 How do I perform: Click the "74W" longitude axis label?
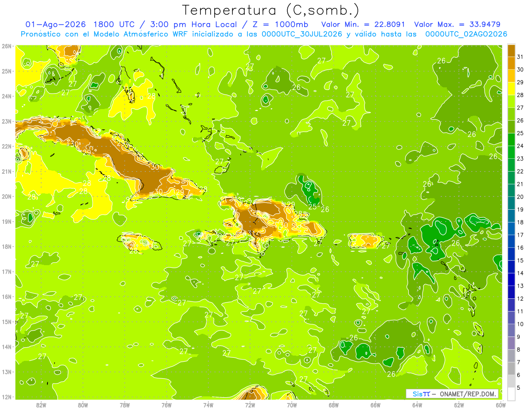(x=208, y=404)
